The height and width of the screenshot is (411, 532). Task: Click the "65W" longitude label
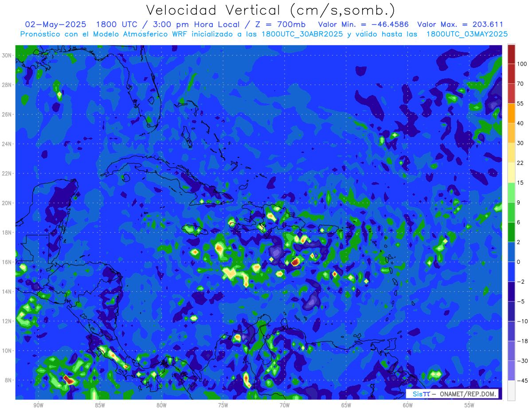click(346, 405)
